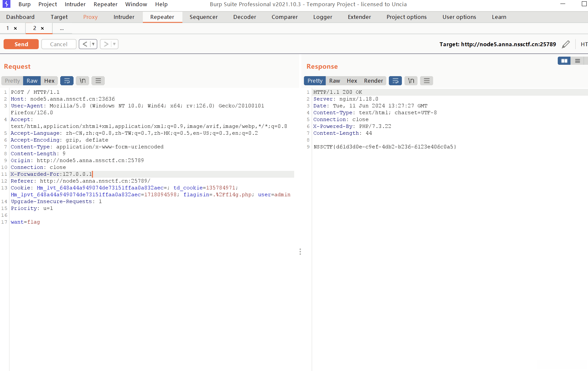
Task: Toggle non-printable characters in the Request panel
Action: (x=83, y=81)
